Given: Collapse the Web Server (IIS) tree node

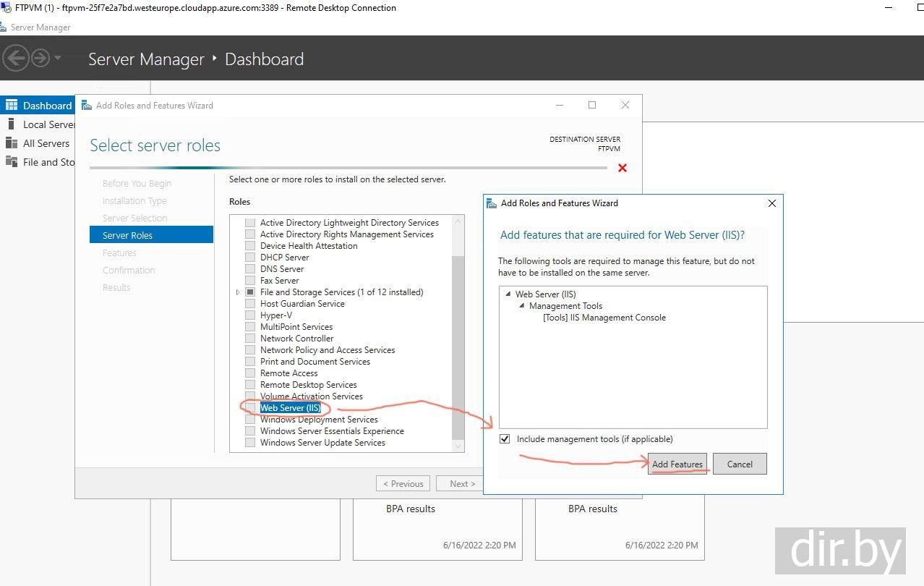Looking at the screenshot, I should (x=509, y=294).
